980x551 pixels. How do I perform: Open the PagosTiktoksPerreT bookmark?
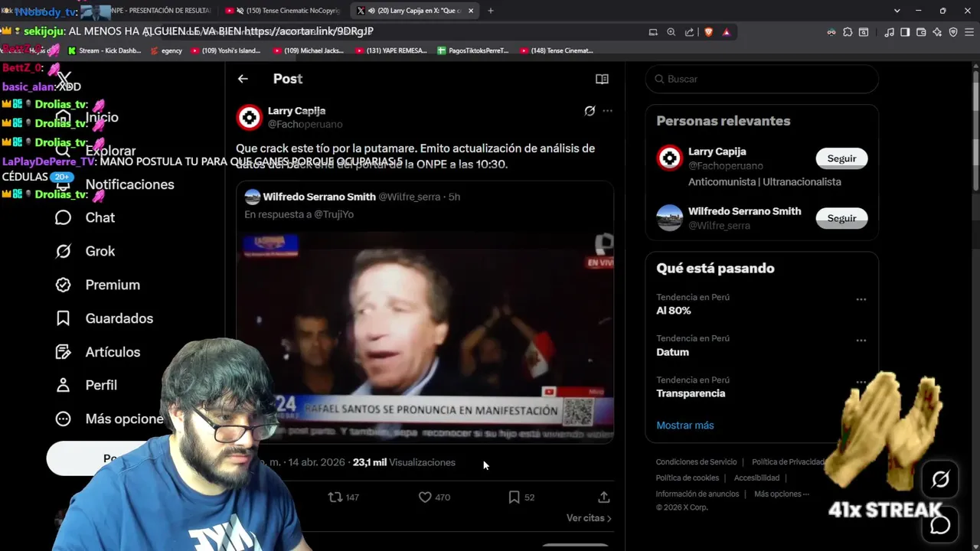click(473, 51)
